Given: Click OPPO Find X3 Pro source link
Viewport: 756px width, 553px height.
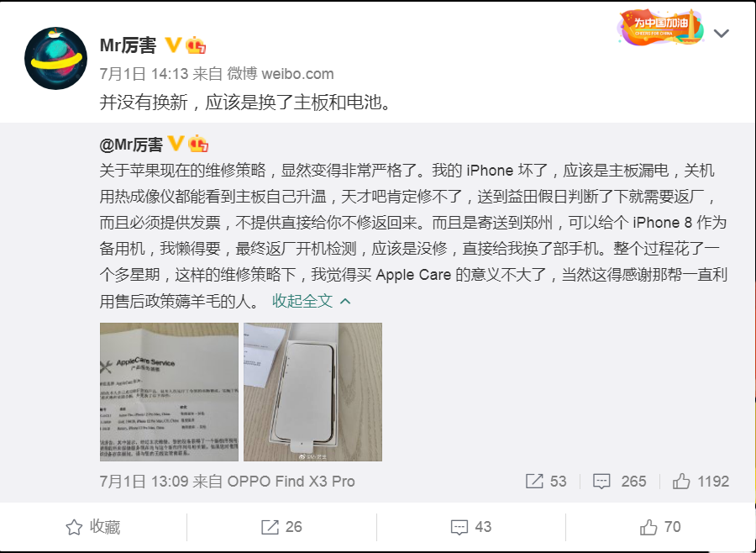Looking at the screenshot, I should (x=291, y=481).
